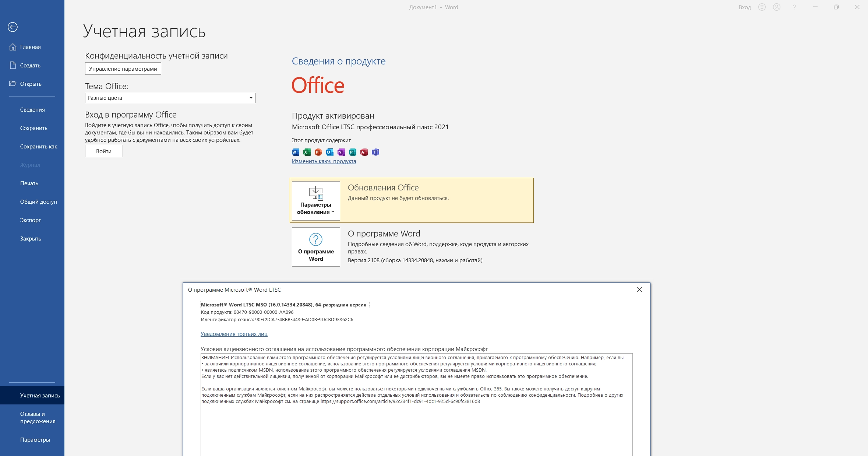Open the Уведомления третьих лиц link
Screen dimensions: 868x456
(x=234, y=334)
